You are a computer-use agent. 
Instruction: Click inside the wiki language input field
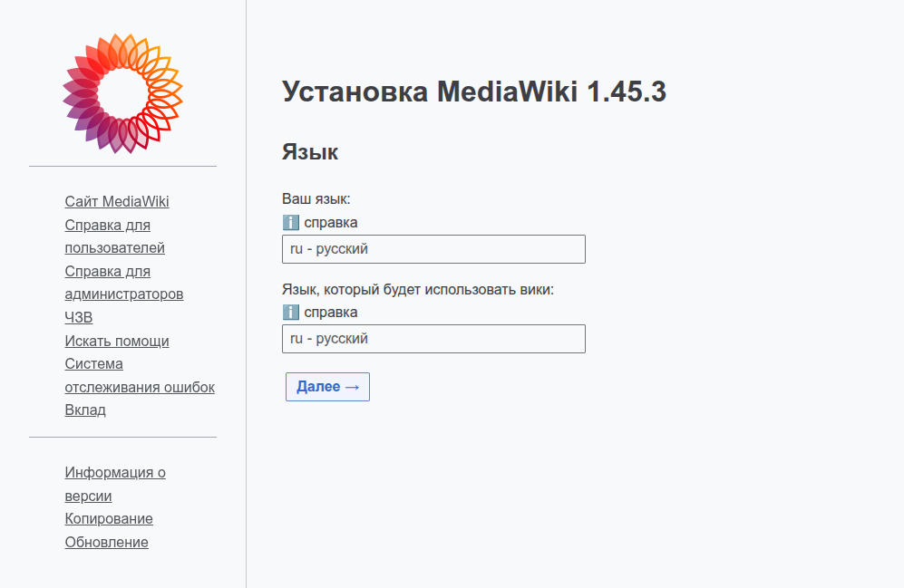click(x=433, y=339)
